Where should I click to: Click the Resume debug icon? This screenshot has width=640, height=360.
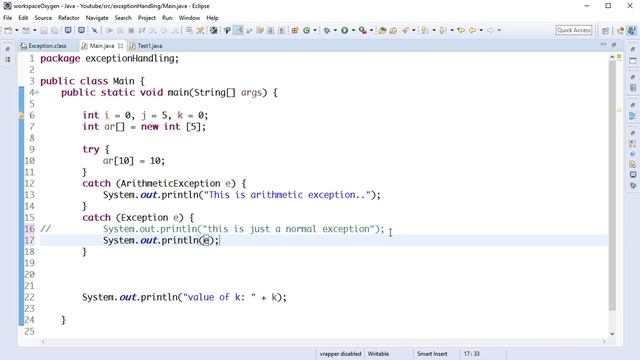coord(109,30)
